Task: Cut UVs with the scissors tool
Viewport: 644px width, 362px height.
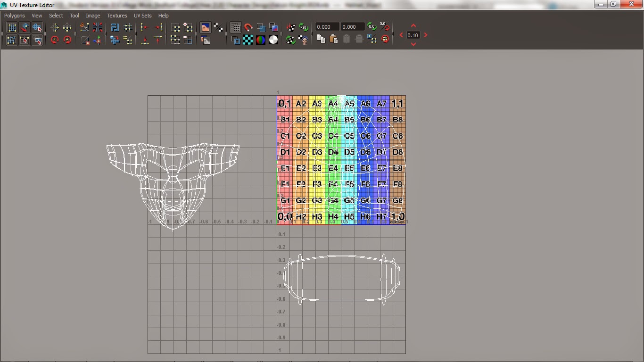Action: [x=84, y=27]
